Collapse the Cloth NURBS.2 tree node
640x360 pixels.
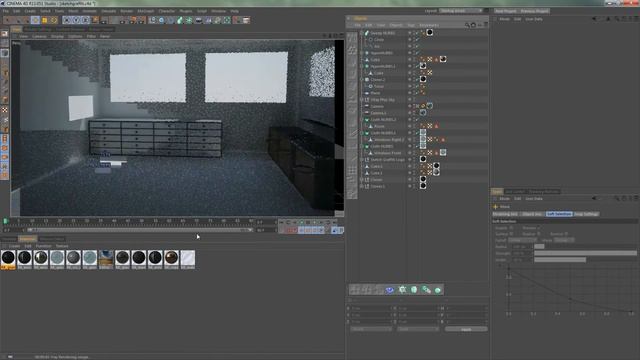362,119
